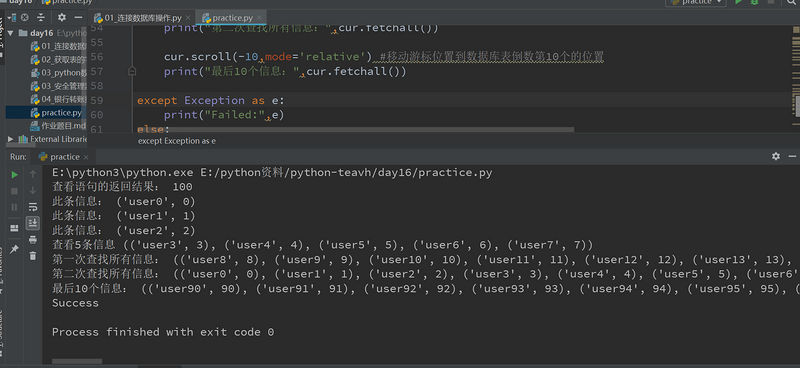
Task: Run practice from the top toolbar
Action: pyautogui.click(x=738, y=2)
